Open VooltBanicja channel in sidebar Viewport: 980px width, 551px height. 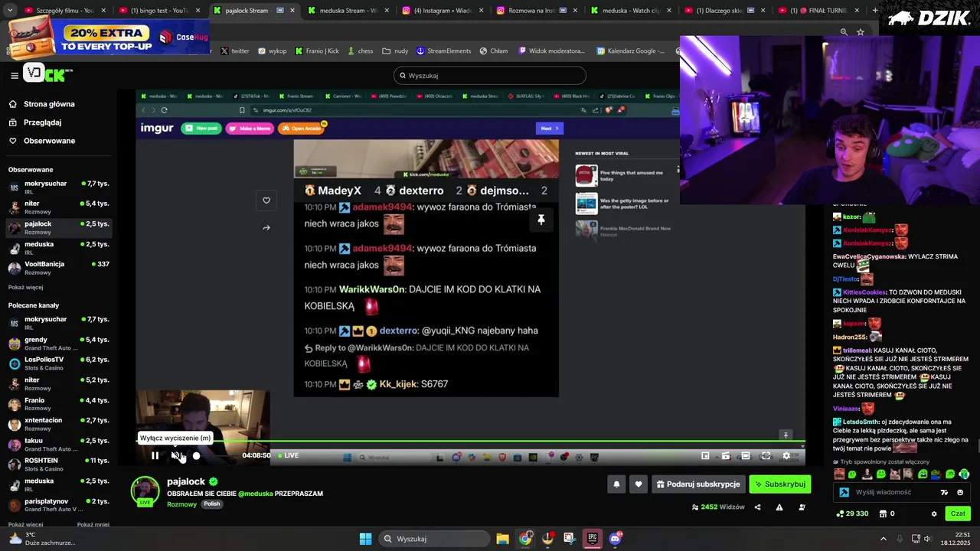(x=59, y=268)
